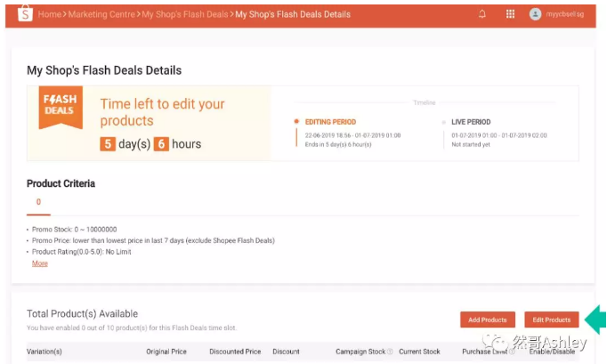This screenshot has width=615, height=364.
Task: Click 'Ends in 5 day(s) 6 hour(s)' text
Action: coord(338,144)
